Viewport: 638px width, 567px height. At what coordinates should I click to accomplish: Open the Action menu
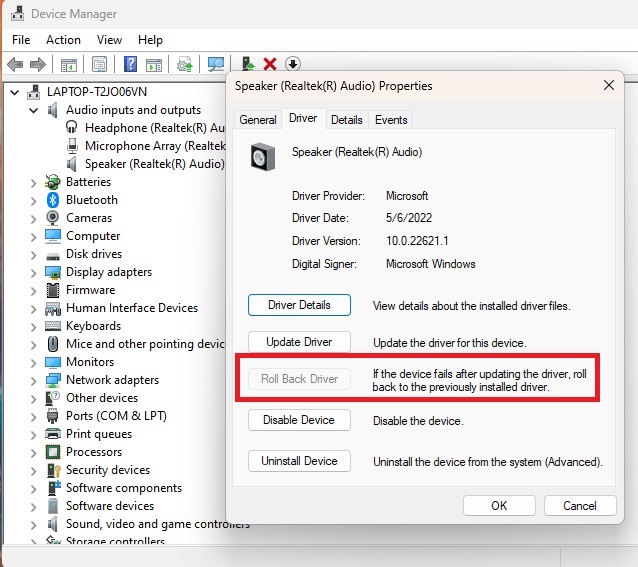pyautogui.click(x=63, y=40)
